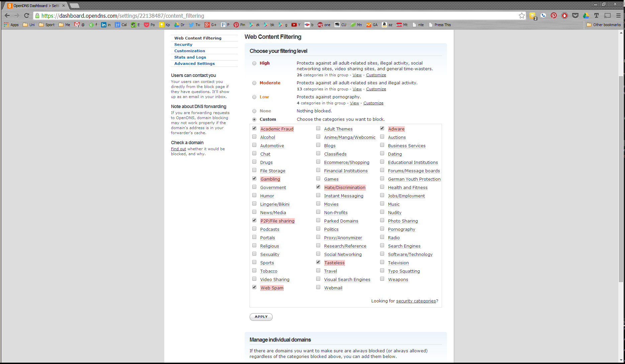Open the security categories link
The image size is (625, 364).
pyautogui.click(x=416, y=301)
